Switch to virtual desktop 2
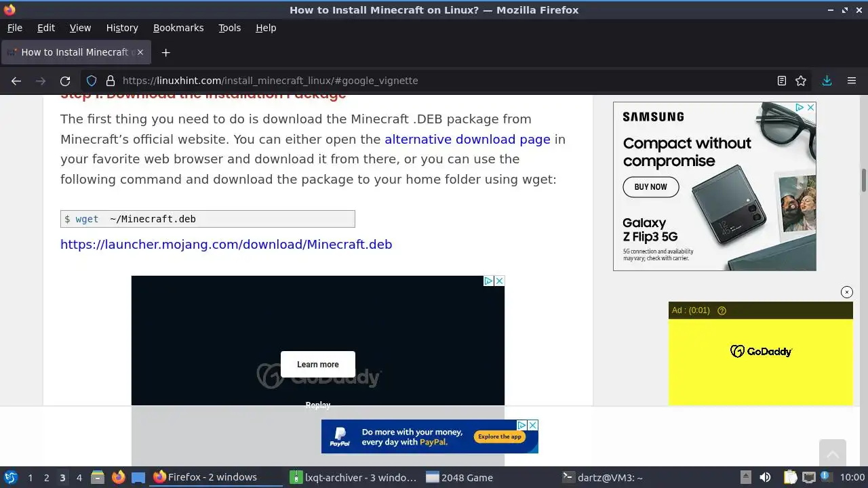 pyautogui.click(x=46, y=477)
